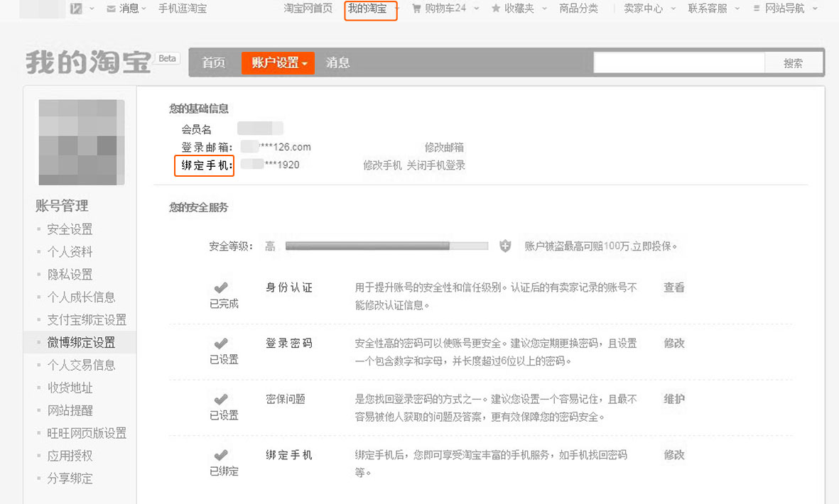Open 微博绑定设置 in sidebar
Viewport: 839px width, 504px height.
[x=81, y=342]
